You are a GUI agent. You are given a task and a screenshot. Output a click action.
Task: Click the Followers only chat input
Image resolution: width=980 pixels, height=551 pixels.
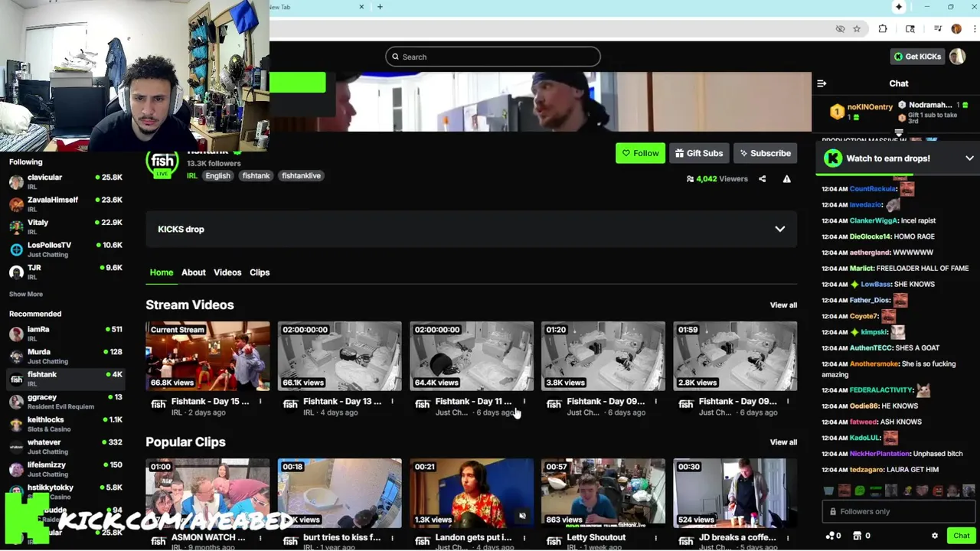(899, 511)
